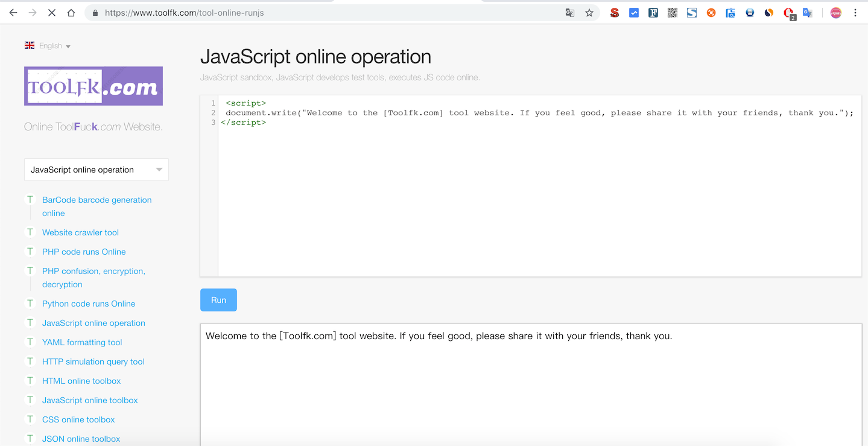
Task: Click line 2 document.write code in editor
Action: pyautogui.click(x=539, y=113)
